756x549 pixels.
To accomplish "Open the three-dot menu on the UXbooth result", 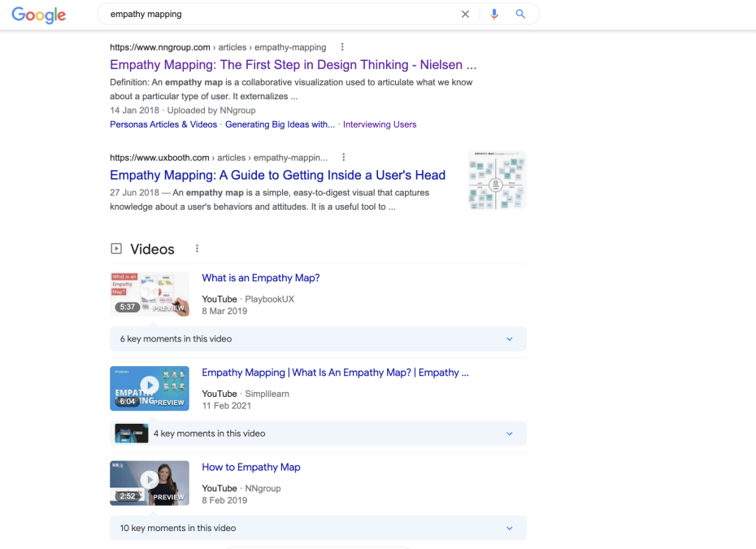I will coord(342,157).
